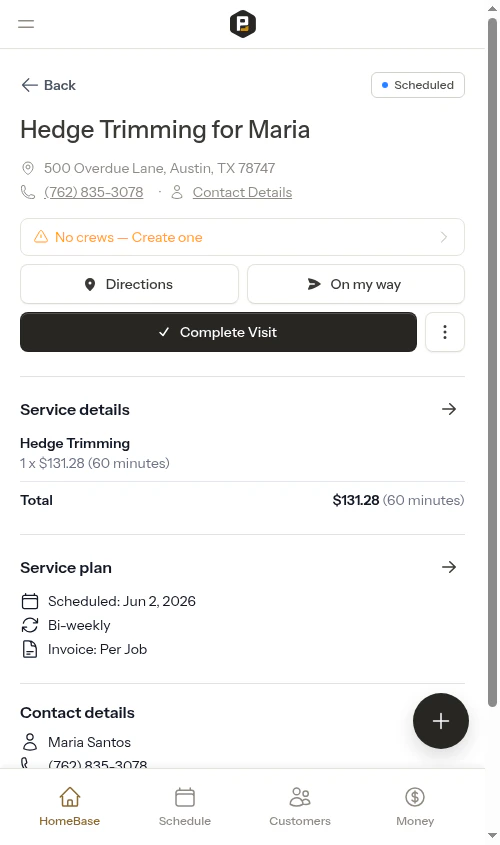Image resolution: width=500 pixels, height=845 pixels.
Task: Select the HomeBase tab
Action: 70,807
